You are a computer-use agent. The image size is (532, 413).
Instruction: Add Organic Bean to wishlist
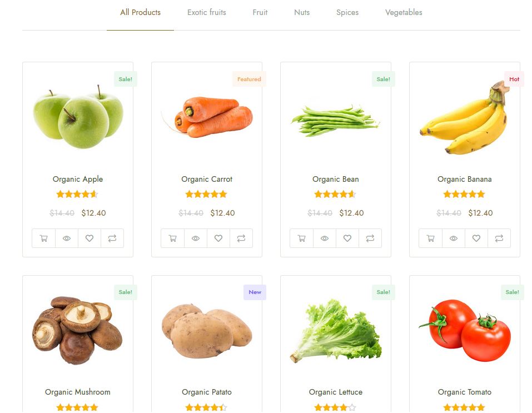pos(347,238)
